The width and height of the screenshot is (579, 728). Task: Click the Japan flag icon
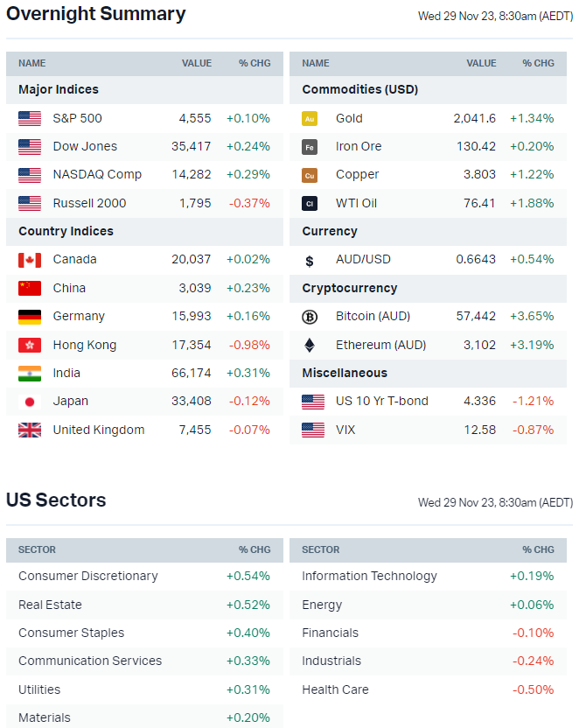(x=30, y=402)
